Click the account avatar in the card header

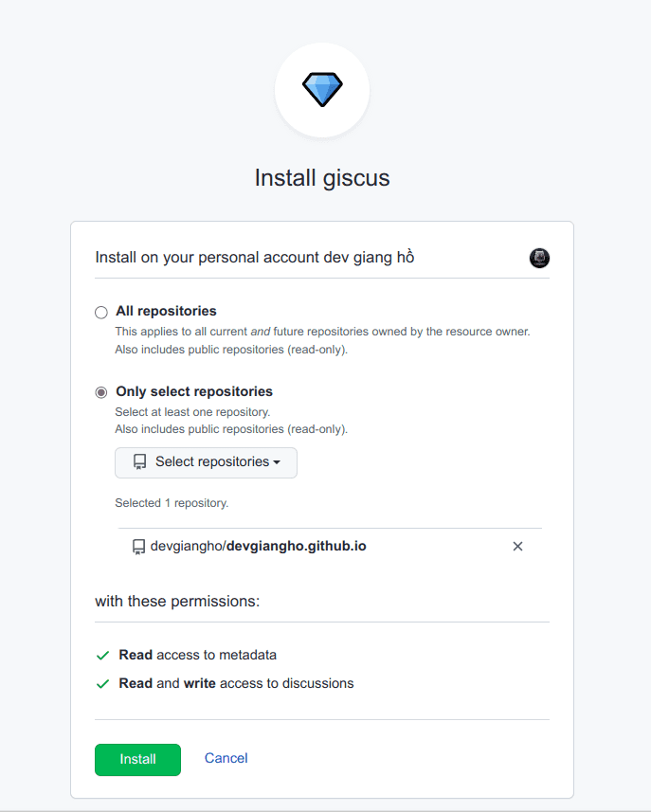tap(539, 258)
